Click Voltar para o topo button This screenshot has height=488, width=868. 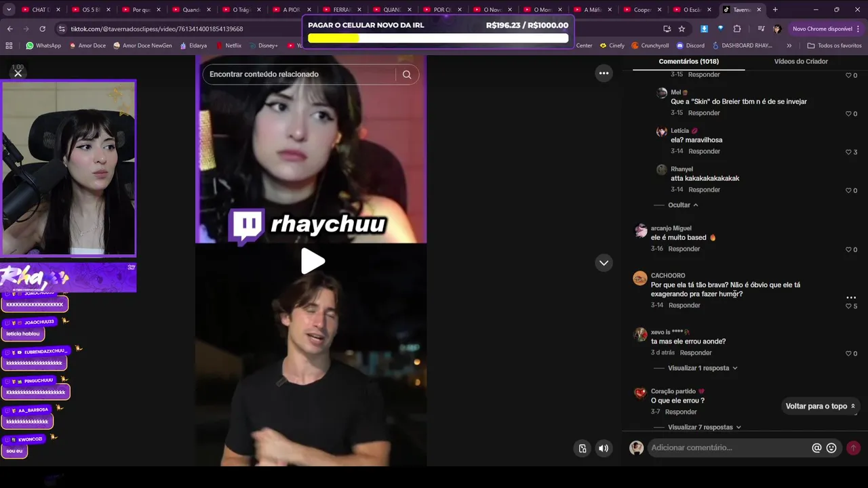coord(820,406)
